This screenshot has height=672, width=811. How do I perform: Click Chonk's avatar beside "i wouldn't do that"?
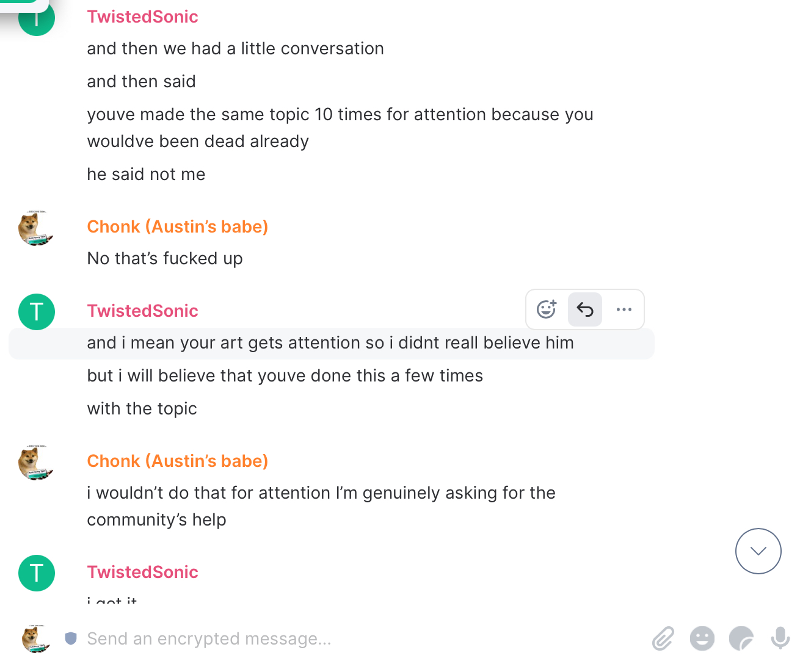pyautogui.click(x=37, y=463)
